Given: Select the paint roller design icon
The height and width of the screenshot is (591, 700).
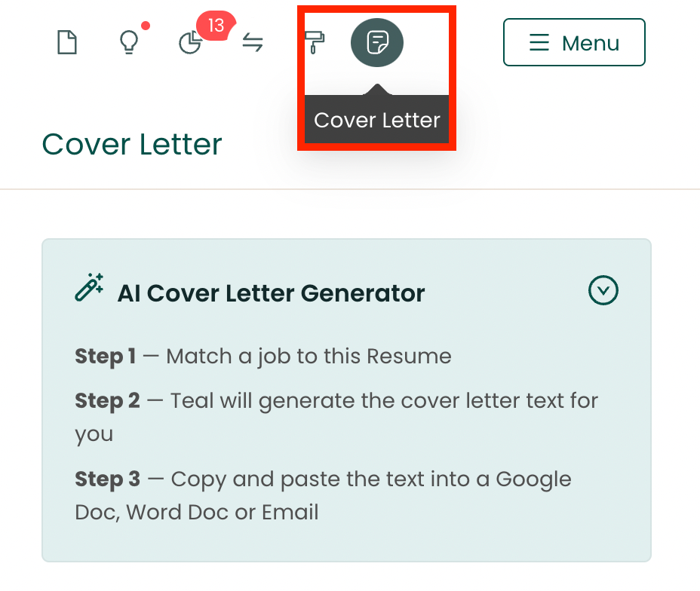Looking at the screenshot, I should [315, 42].
